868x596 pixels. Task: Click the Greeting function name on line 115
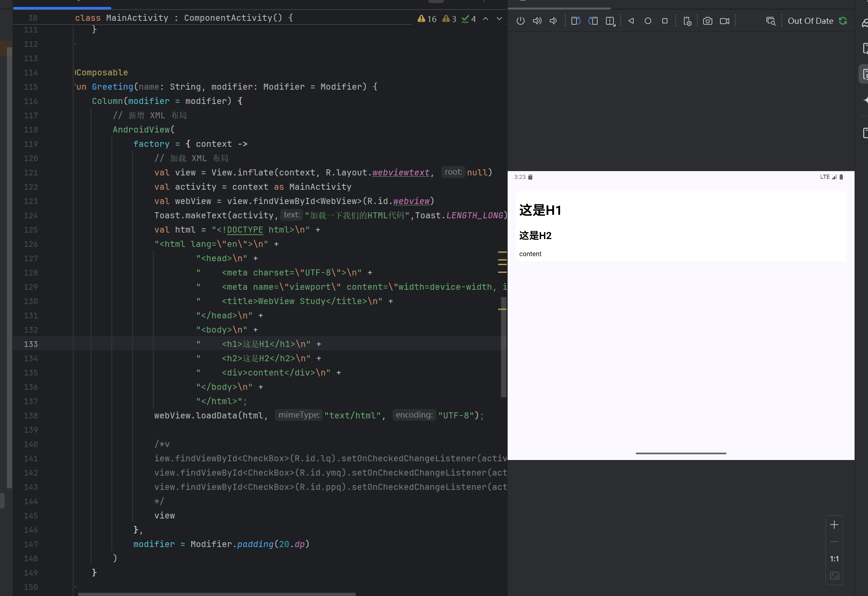[x=113, y=87]
